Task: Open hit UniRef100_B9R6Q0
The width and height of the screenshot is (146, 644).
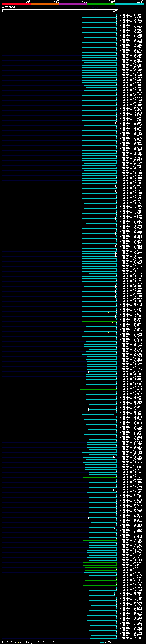Action: [131, 319]
